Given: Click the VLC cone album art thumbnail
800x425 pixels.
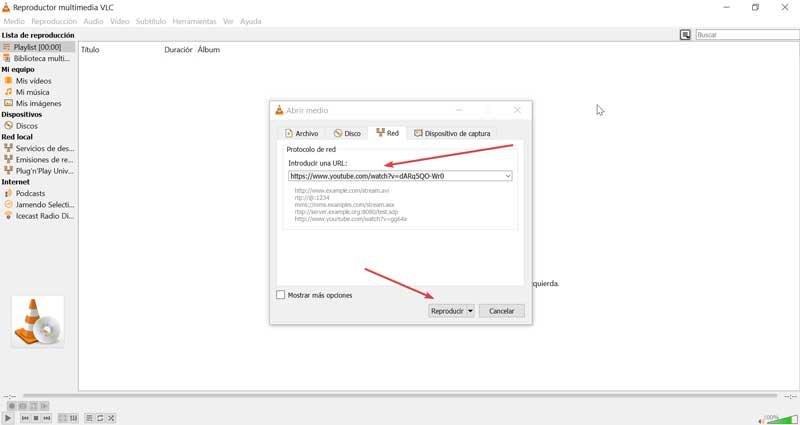Looking at the screenshot, I should click(x=38, y=322).
